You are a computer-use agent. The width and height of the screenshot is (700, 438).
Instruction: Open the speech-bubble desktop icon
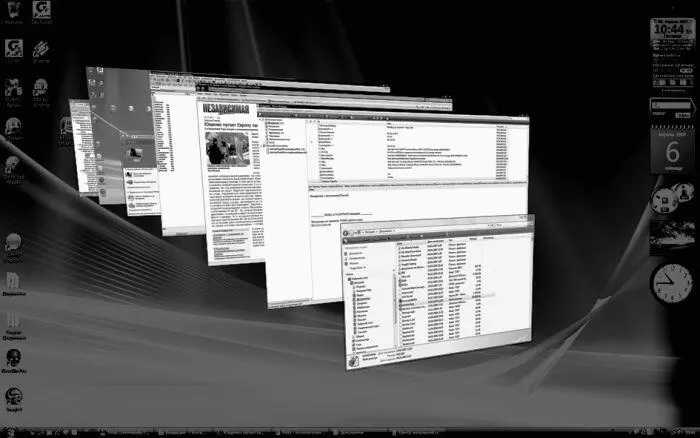click(x=14, y=248)
